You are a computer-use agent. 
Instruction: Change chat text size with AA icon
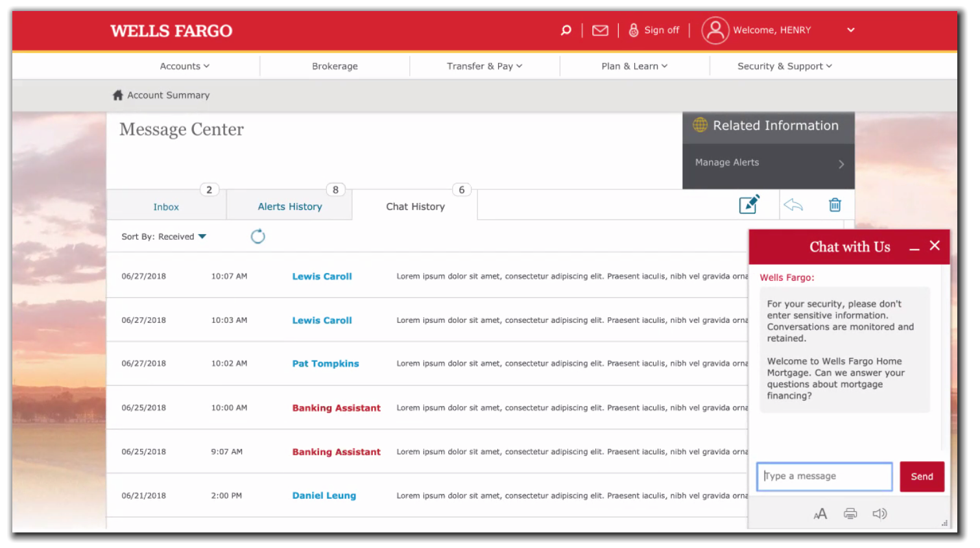coord(820,514)
